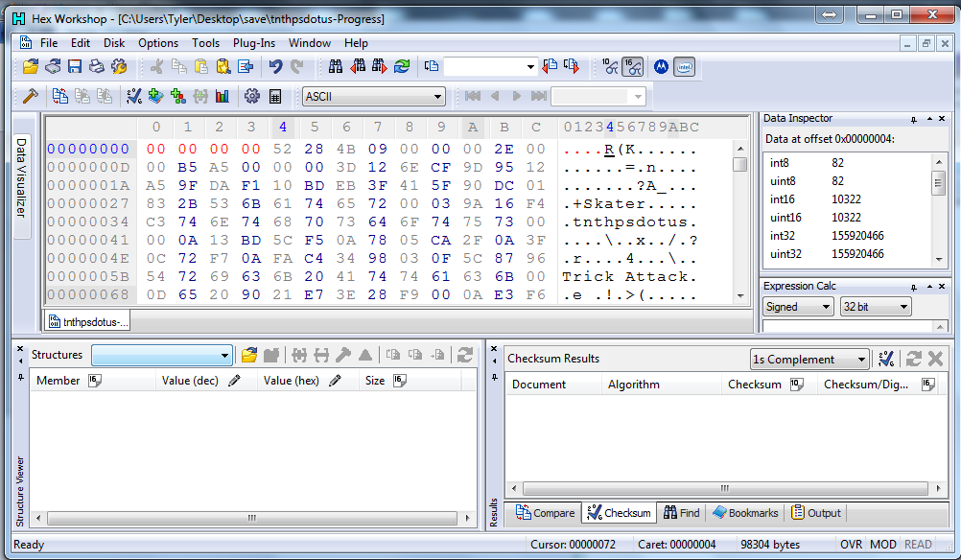Viewport: 961px width, 560px height.
Task: Click the Save floppy disk icon
Action: [75, 66]
